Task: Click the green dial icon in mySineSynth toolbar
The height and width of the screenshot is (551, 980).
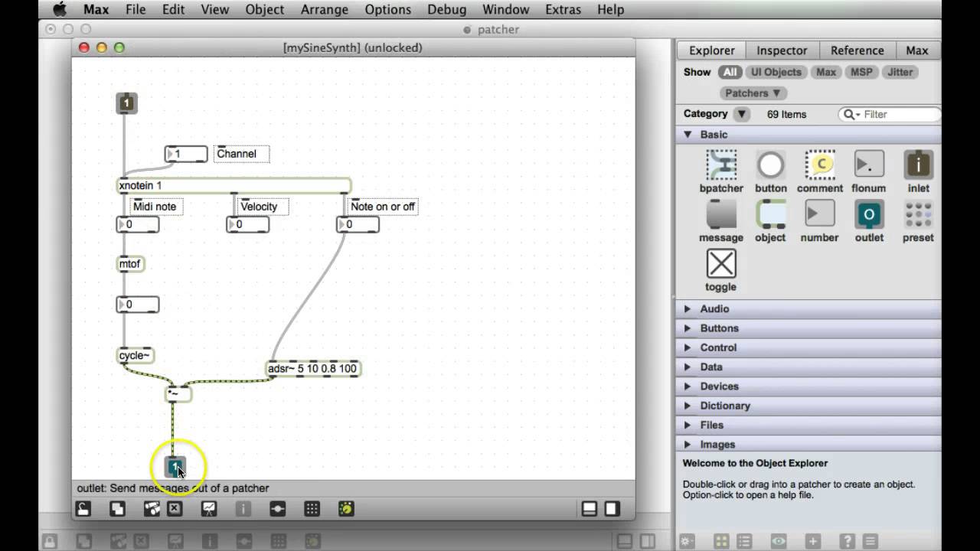Action: pyautogui.click(x=346, y=509)
